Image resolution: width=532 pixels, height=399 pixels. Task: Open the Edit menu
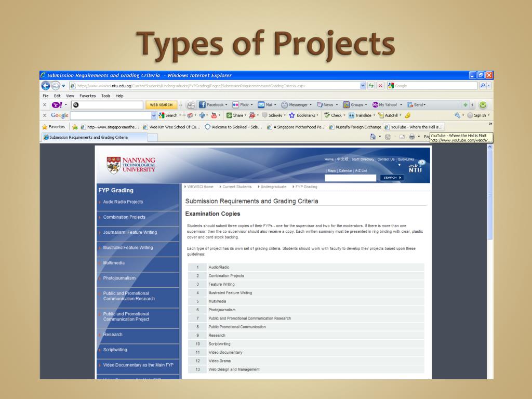click(57, 96)
